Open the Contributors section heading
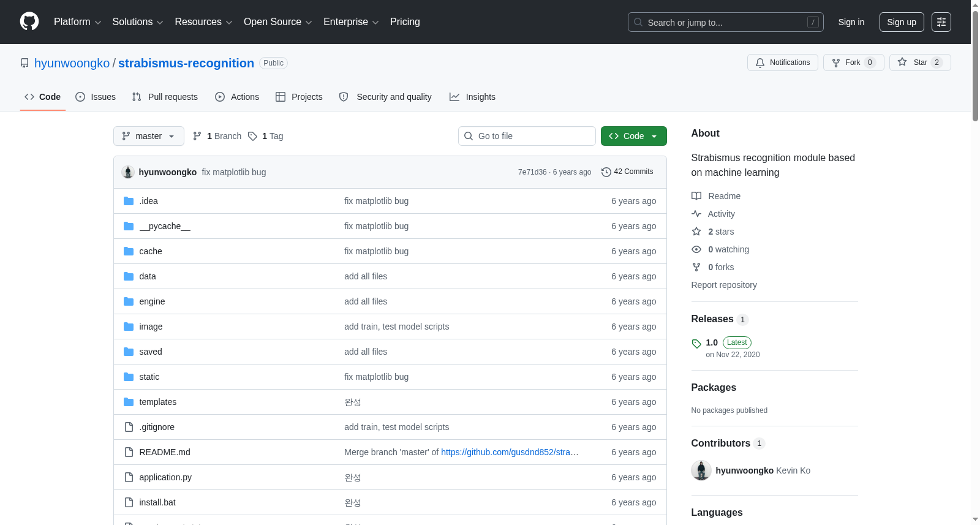 tap(720, 443)
